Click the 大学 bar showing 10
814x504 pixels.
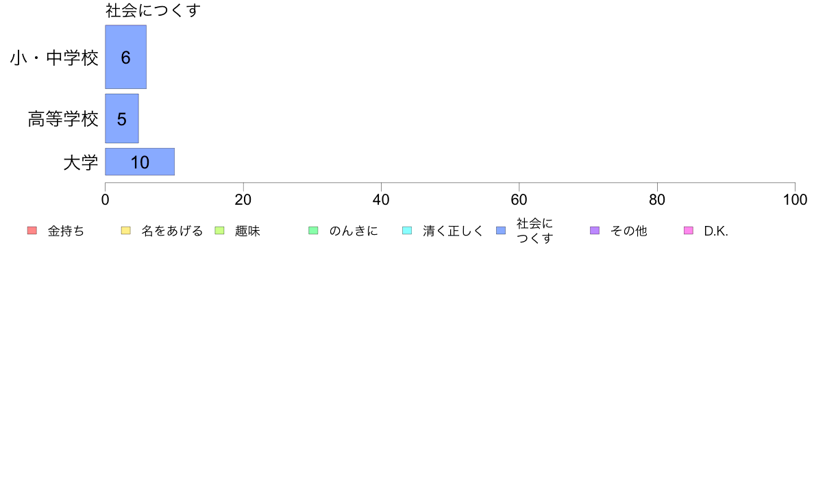pyautogui.click(x=140, y=162)
